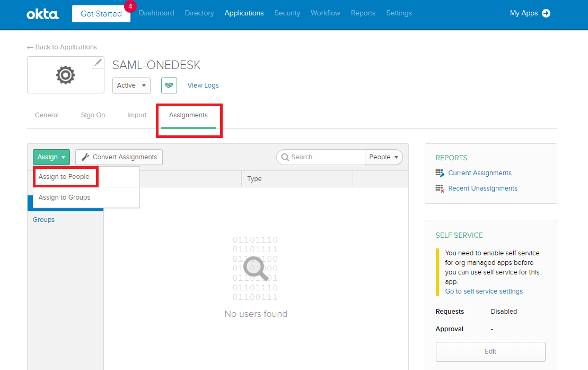Click the Edit button in Self Service
This screenshot has height=370, width=588.
pos(490,351)
